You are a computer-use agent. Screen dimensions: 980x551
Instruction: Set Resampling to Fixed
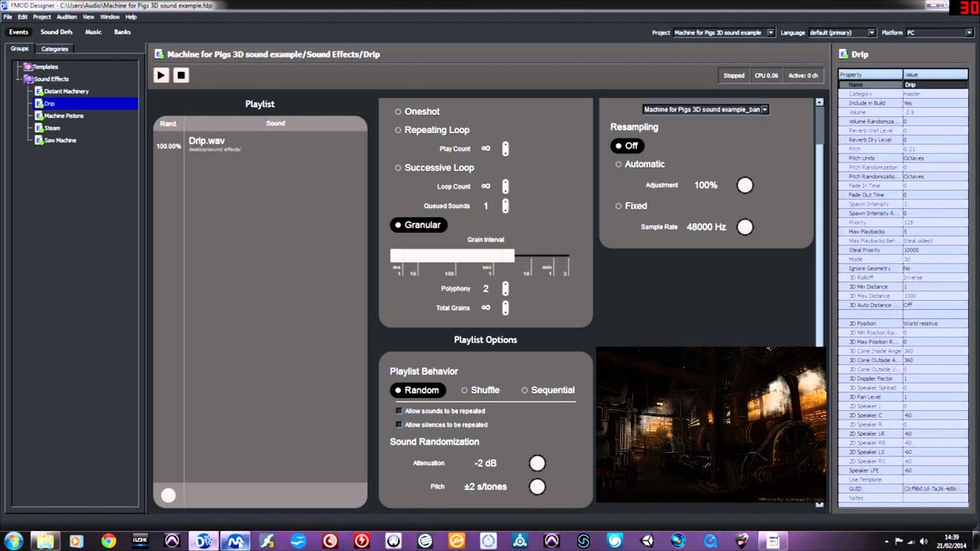(x=632, y=206)
